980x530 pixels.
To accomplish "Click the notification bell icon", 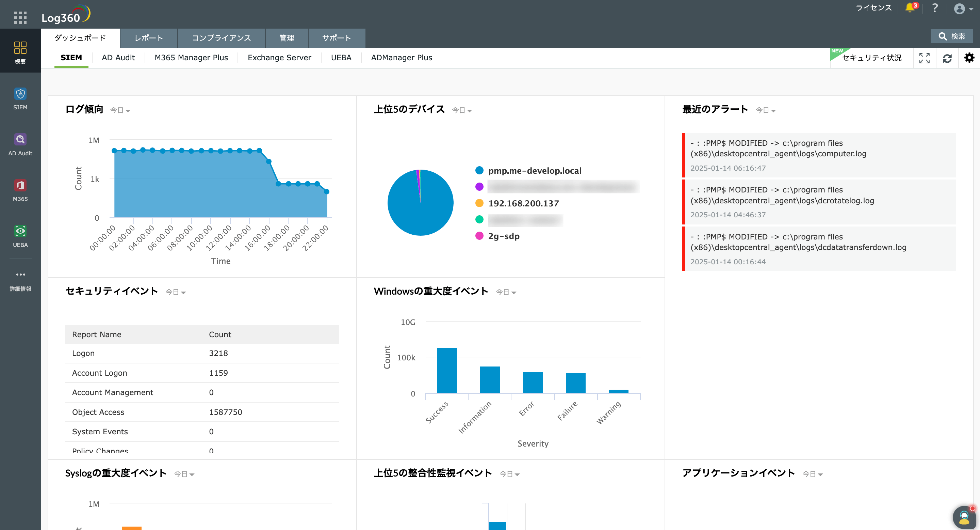I will tap(910, 7).
